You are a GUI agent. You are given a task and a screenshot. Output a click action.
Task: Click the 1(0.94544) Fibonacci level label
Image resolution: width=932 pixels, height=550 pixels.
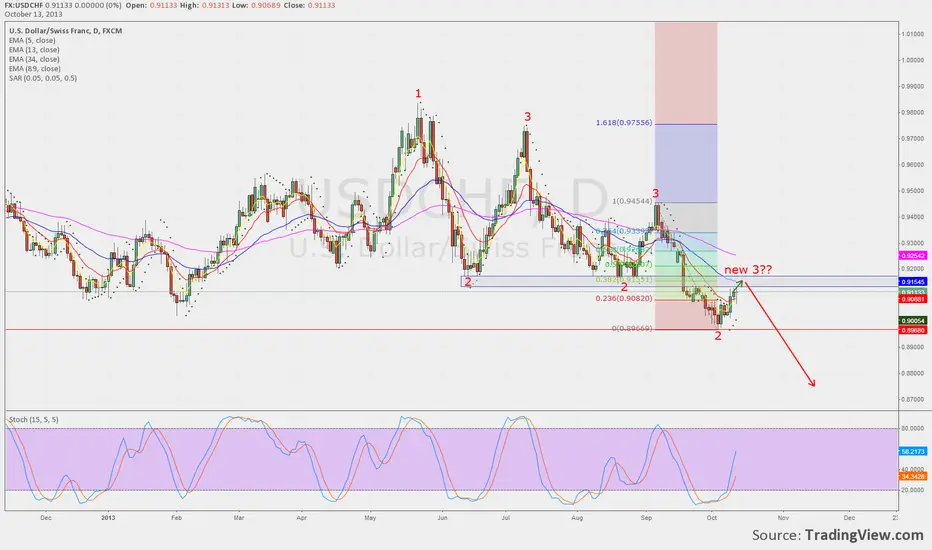pyautogui.click(x=632, y=201)
